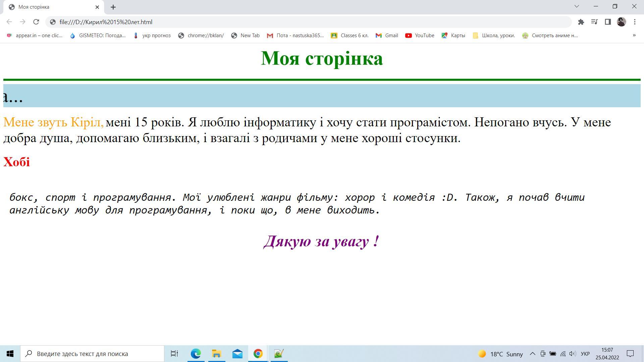Reload the current page

(x=36, y=22)
